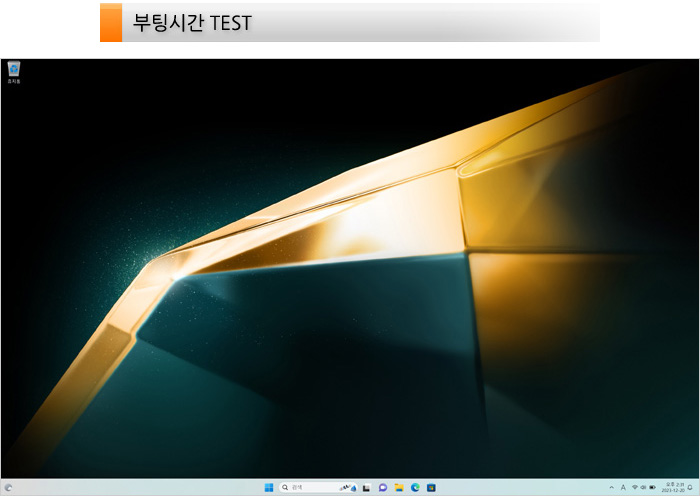The width and height of the screenshot is (700, 499).
Task: Open File Explorer from the taskbar
Action: [x=399, y=488]
